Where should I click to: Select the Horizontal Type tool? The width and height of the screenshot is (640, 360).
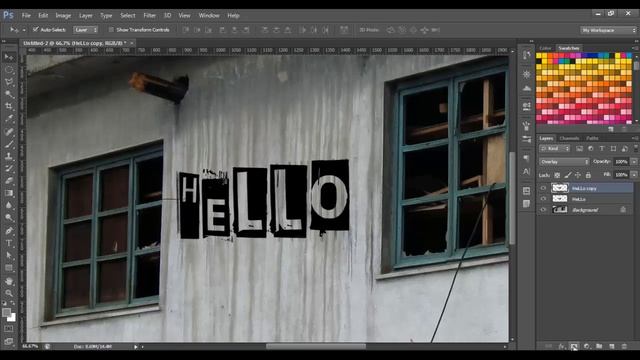9,243
